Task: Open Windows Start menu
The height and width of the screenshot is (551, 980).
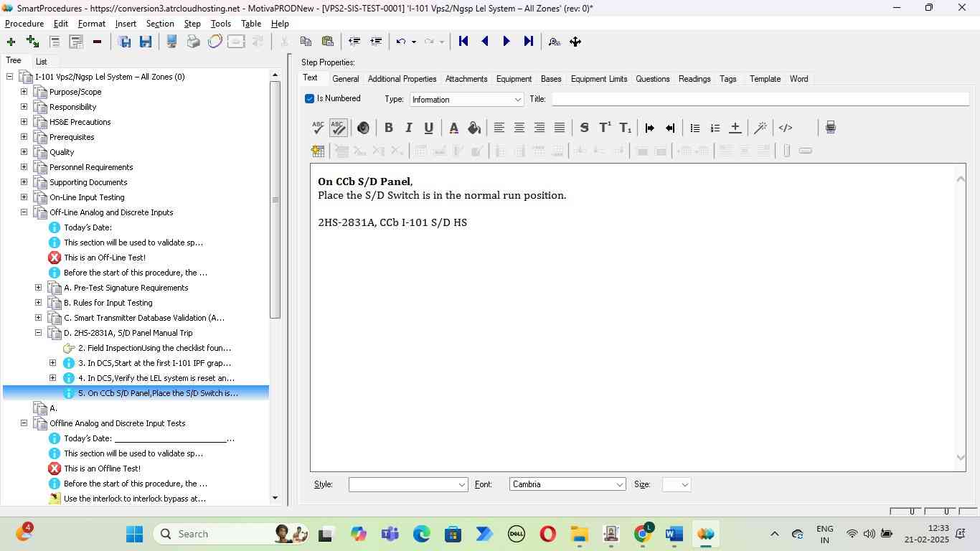Action: coord(134,534)
